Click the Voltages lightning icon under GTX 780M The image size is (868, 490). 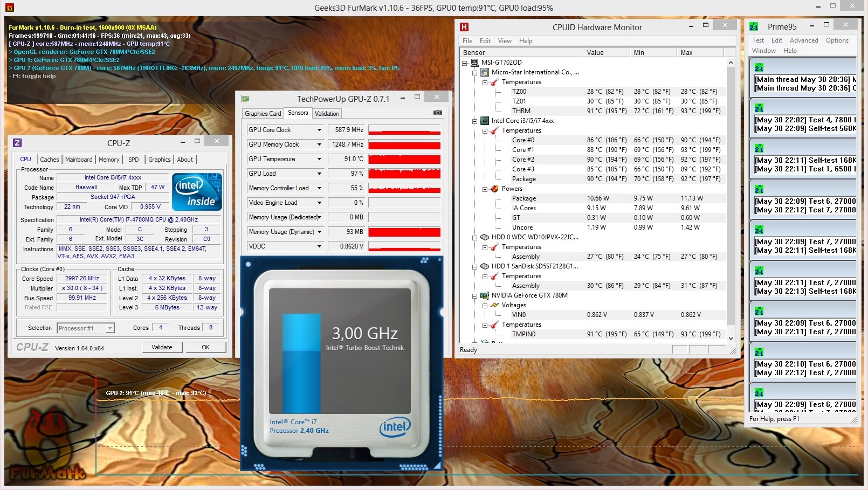click(x=494, y=305)
